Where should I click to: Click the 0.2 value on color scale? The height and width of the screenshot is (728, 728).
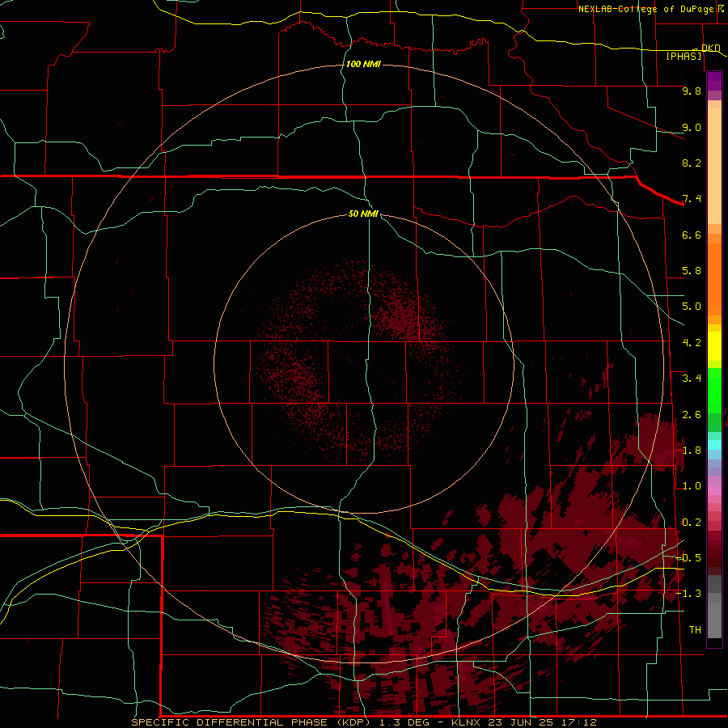[692, 523]
